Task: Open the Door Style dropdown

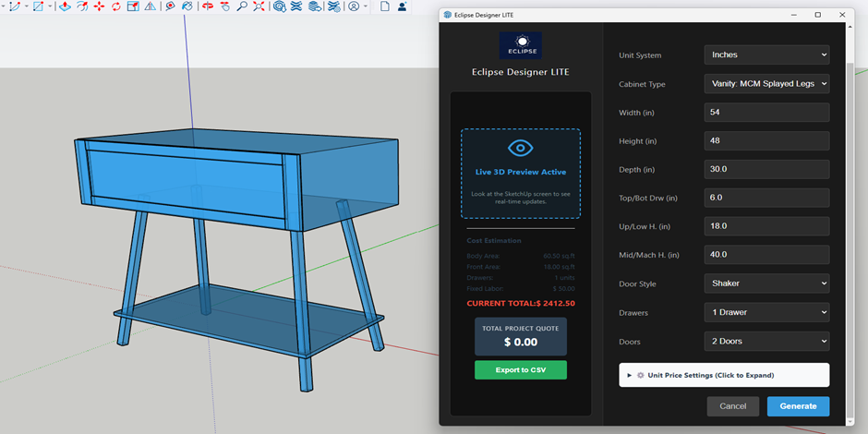Action: [x=766, y=283]
